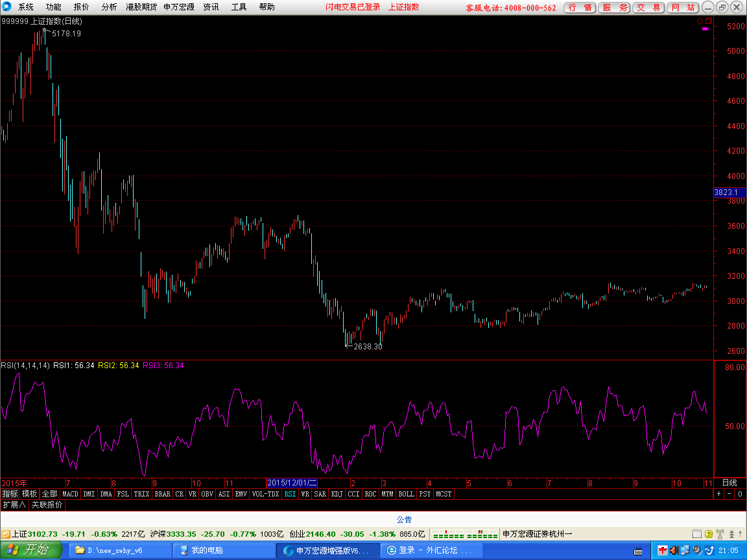This screenshot has width=747, height=560.
Task: Open the 日线 period selector
Action: 729,483
